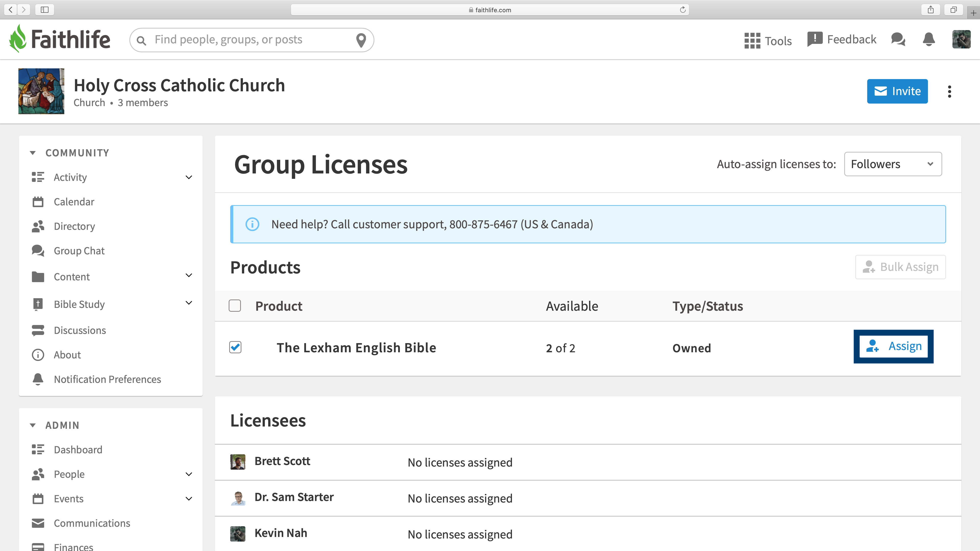Click the info icon in help banner
Viewport: 980px width, 551px height.
(x=252, y=224)
